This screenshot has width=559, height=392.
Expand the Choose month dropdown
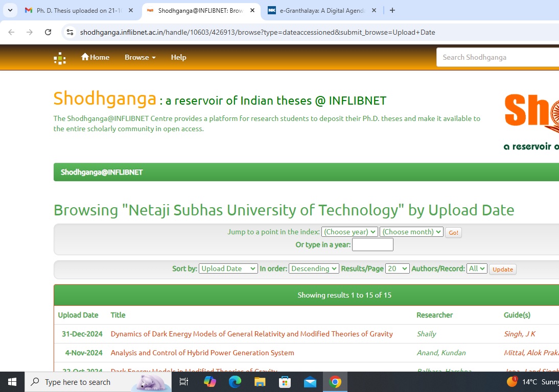click(411, 232)
